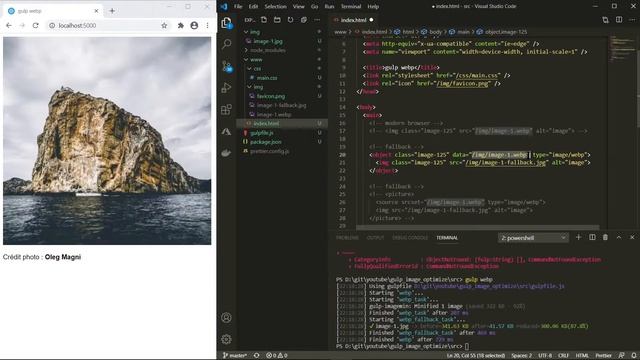Open the powershell terminal selector dropdown

pyautogui.click(x=533, y=238)
